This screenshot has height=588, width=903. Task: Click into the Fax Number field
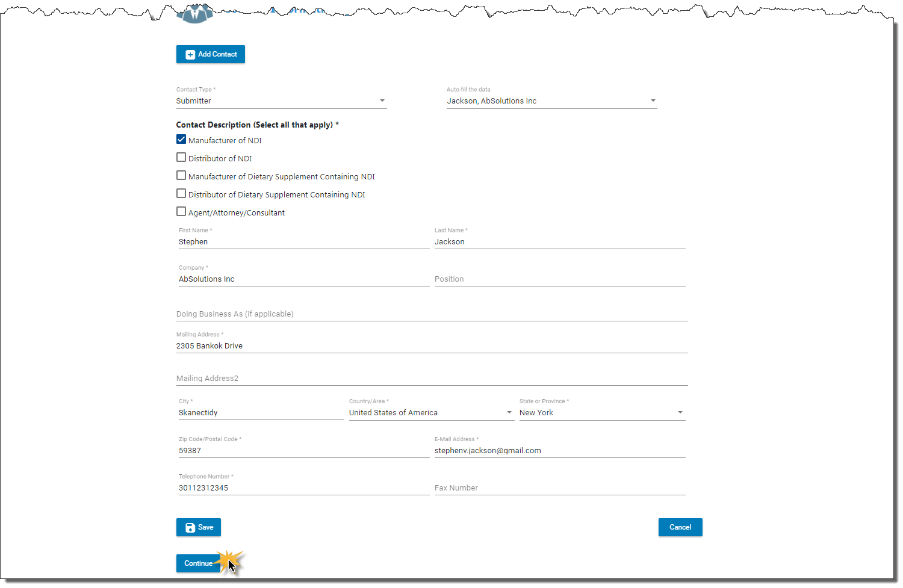559,488
